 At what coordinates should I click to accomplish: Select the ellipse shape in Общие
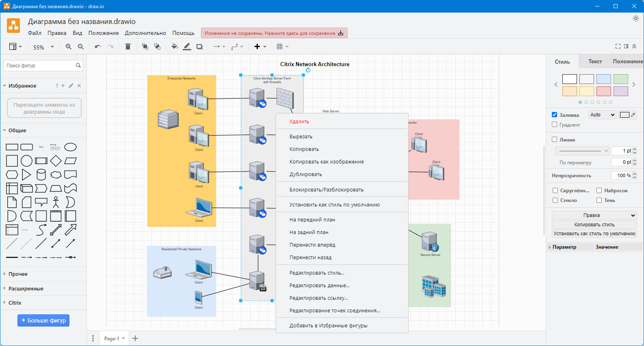[70, 147]
